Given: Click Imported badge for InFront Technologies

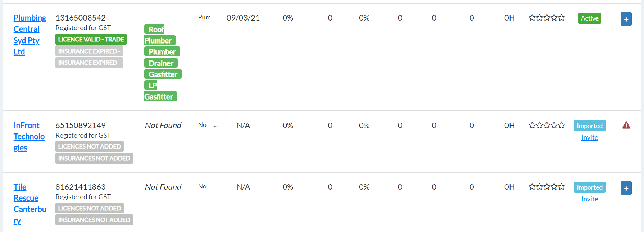Looking at the screenshot, I should 590,126.
